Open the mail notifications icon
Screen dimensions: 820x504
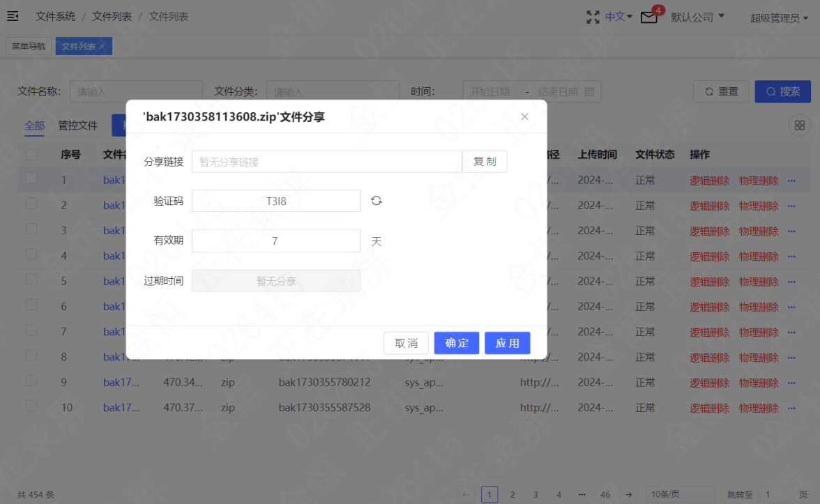click(649, 17)
